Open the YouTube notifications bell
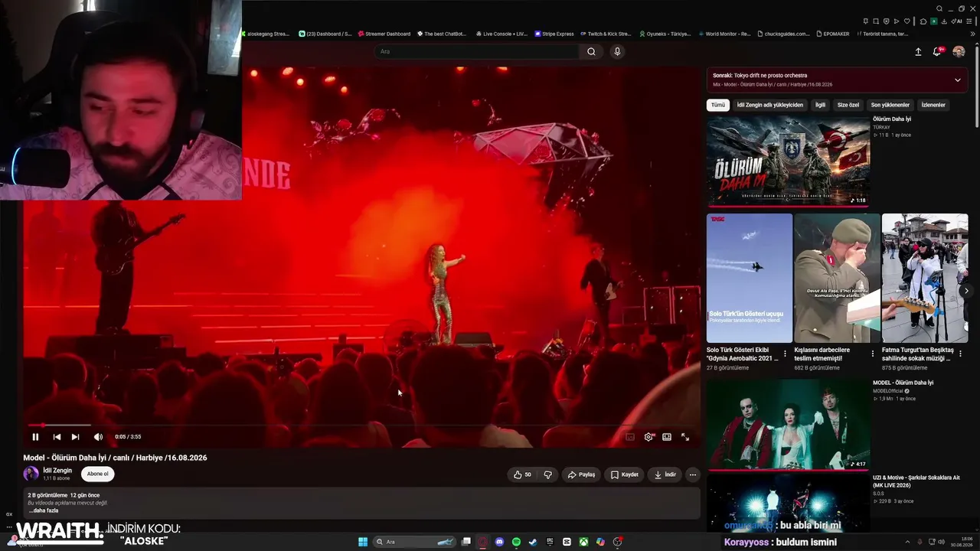The height and width of the screenshot is (551, 980). tap(936, 52)
